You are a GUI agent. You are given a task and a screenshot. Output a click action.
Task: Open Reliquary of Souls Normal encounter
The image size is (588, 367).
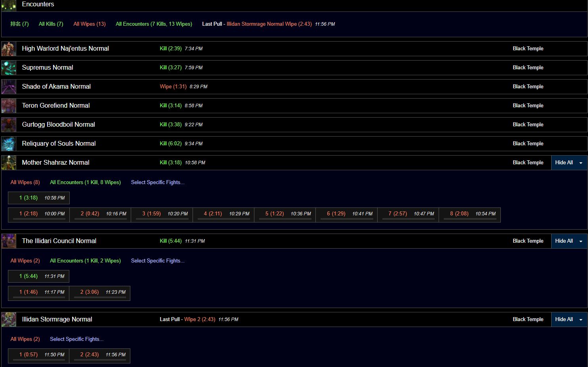pos(59,143)
